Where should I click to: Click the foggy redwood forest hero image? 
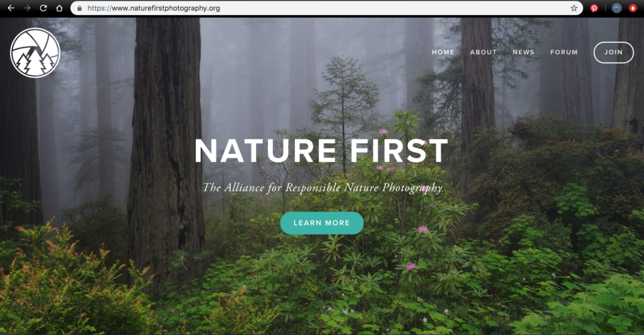click(x=322, y=267)
